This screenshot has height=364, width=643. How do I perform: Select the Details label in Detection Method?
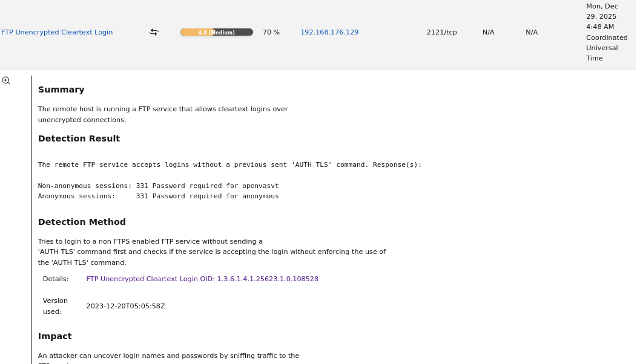(55, 279)
